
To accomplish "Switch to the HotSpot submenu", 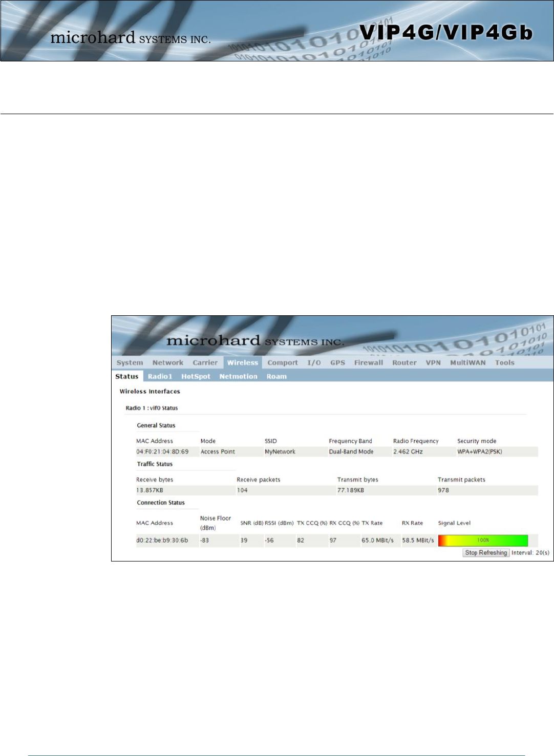I will click(196, 376).
